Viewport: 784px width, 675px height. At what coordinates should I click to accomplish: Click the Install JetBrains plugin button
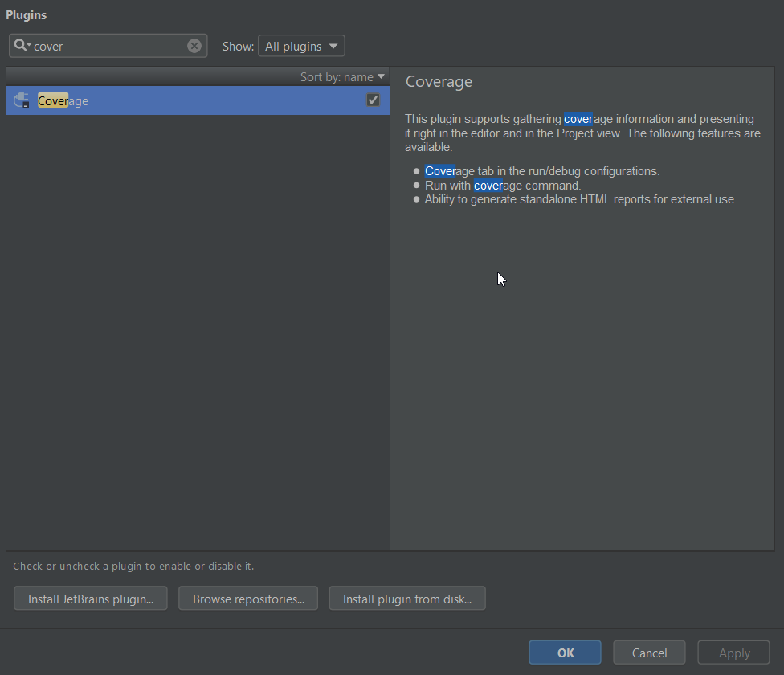pos(91,599)
